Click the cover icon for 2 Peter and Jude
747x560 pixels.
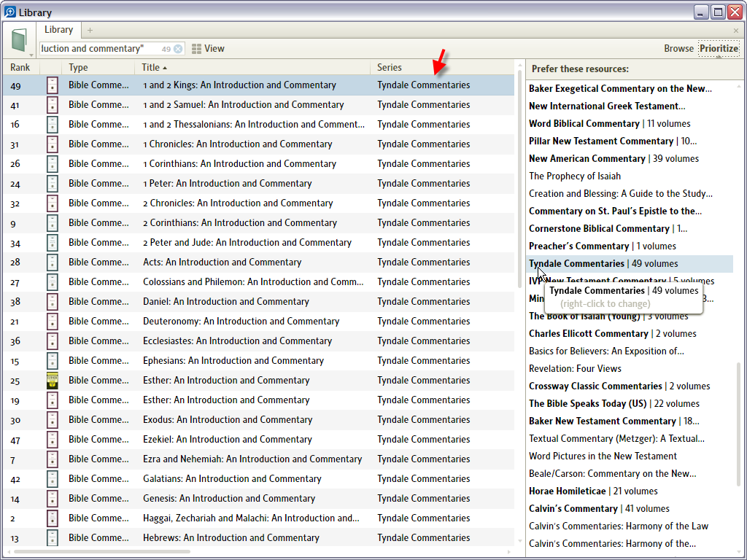click(x=52, y=243)
